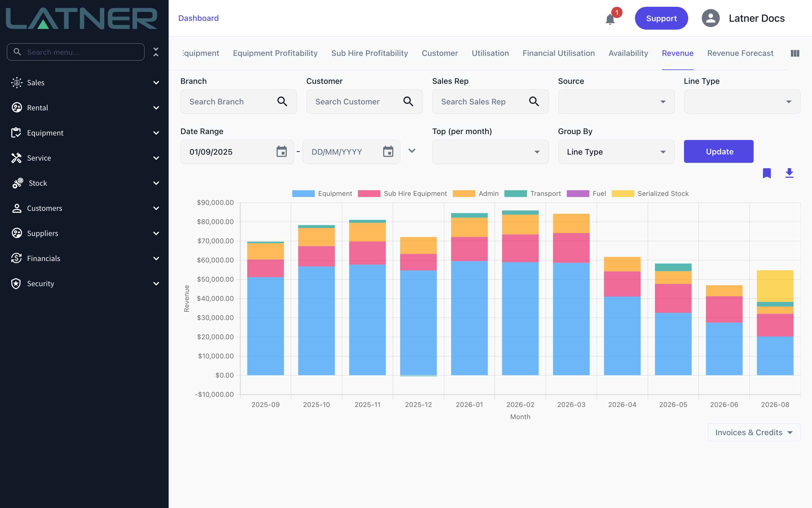
Task: Click the Customers person icon
Action: point(17,208)
